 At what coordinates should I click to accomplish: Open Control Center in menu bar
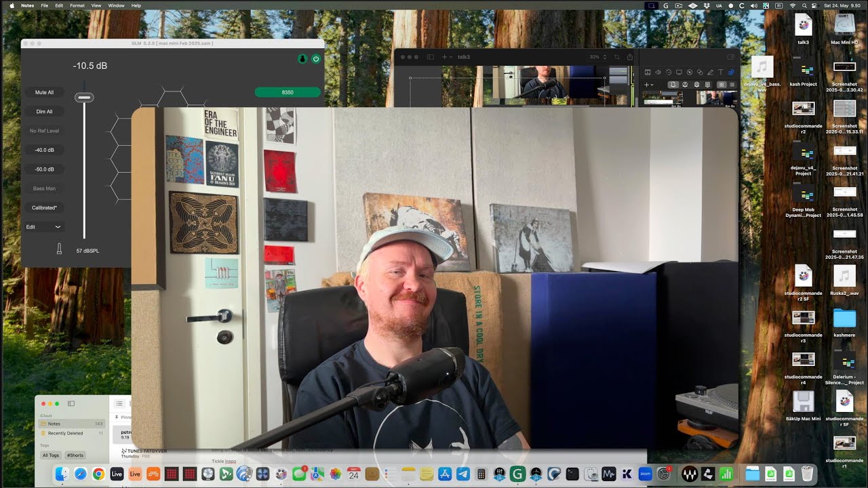pyautogui.click(x=814, y=5)
